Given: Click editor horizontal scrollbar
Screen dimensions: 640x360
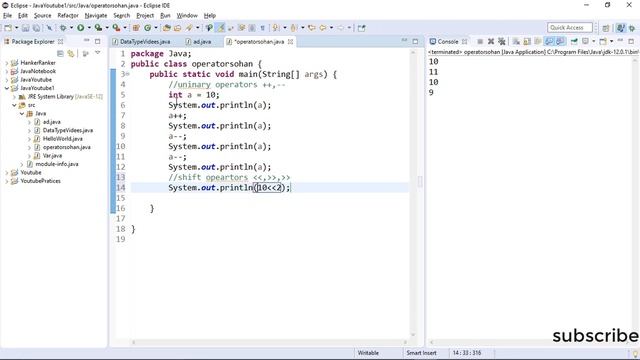Looking at the screenshot, I should [x=269, y=342].
